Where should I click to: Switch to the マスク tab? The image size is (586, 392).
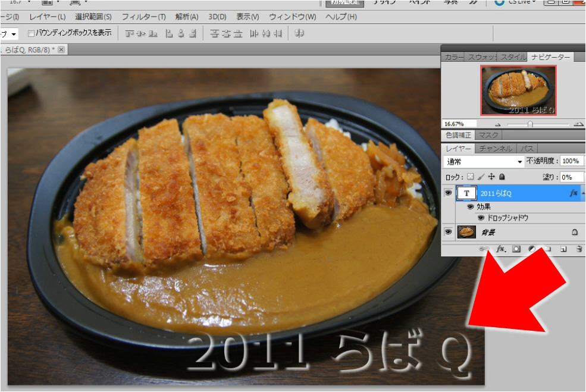pyautogui.click(x=488, y=135)
